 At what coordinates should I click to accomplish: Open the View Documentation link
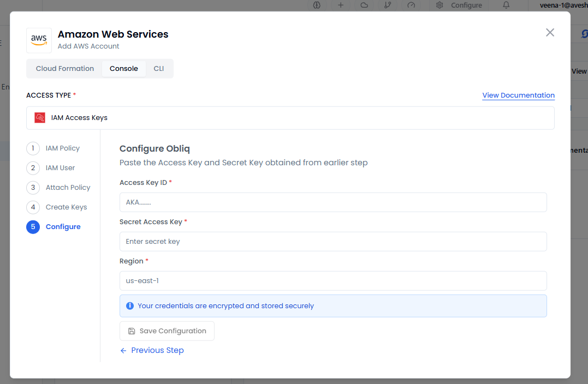pyautogui.click(x=518, y=95)
